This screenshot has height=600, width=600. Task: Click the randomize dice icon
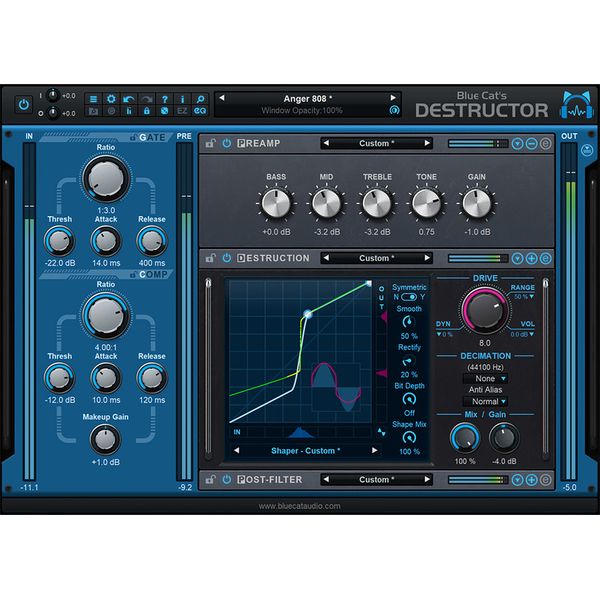click(165, 111)
